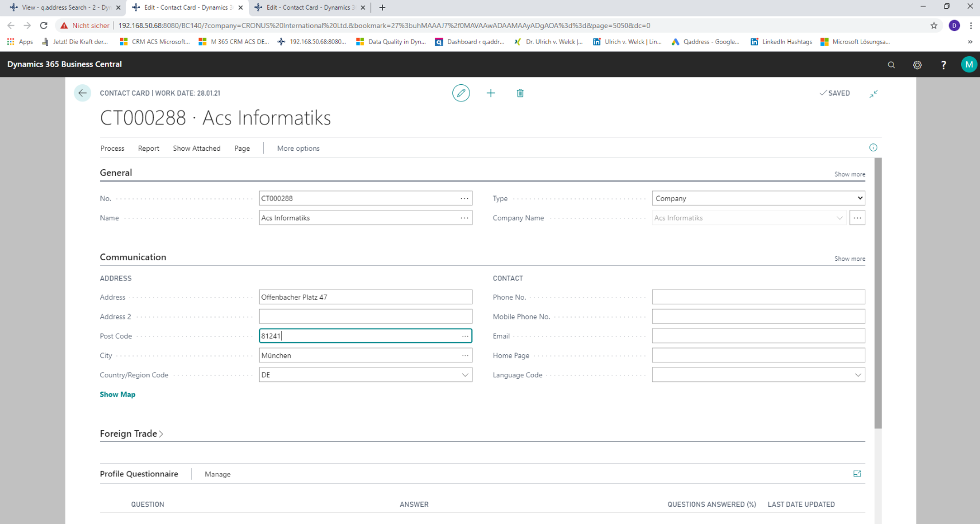Click the browser address bar URL
The height and width of the screenshot is (524, 980).
pos(384,25)
